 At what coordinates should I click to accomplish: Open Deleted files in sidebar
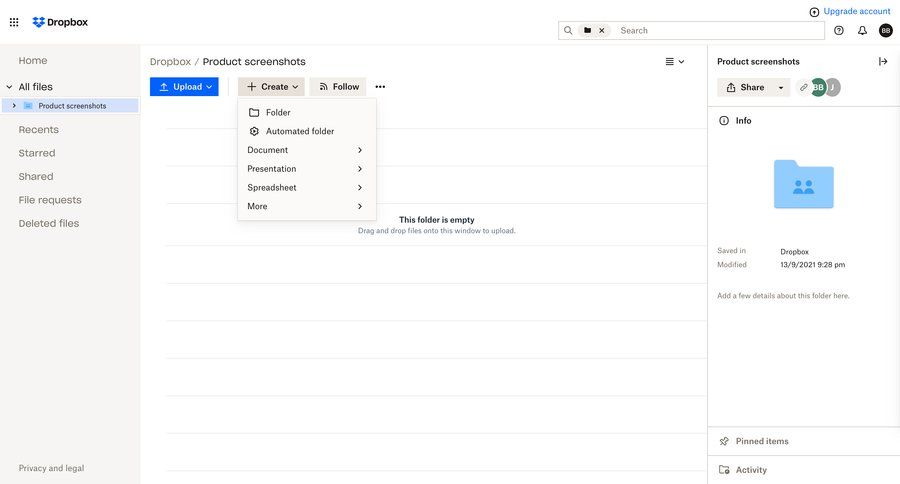[49, 223]
